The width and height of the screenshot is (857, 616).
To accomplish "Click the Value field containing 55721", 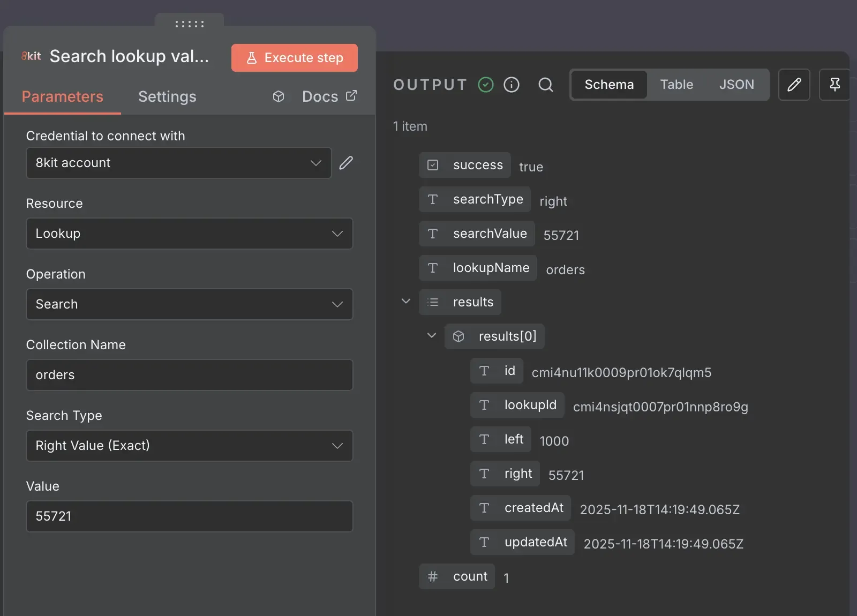I will click(x=190, y=516).
